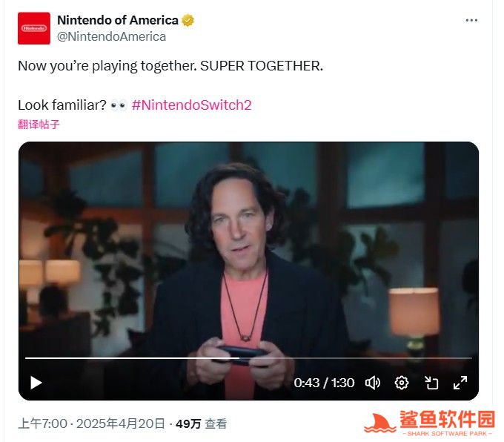Click the Shark Software Park watermark logo
This screenshot has height=442, width=504.
point(429,423)
